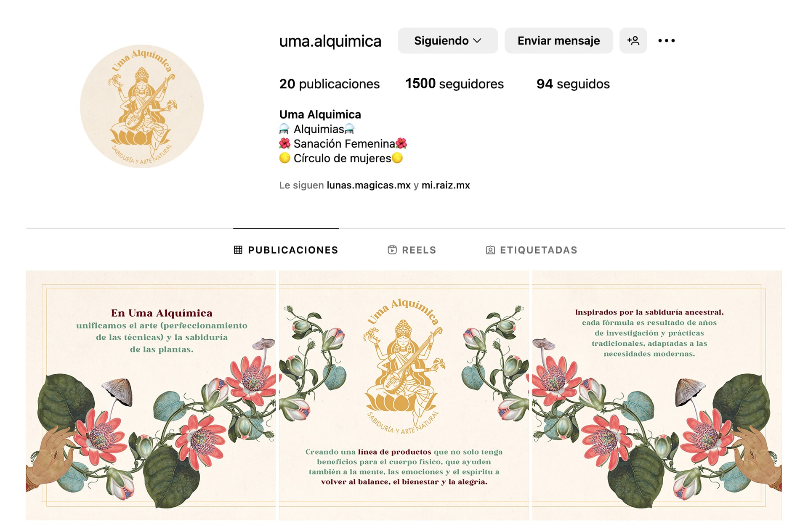
Task: Open the center logo post thumbnail
Action: [404, 395]
